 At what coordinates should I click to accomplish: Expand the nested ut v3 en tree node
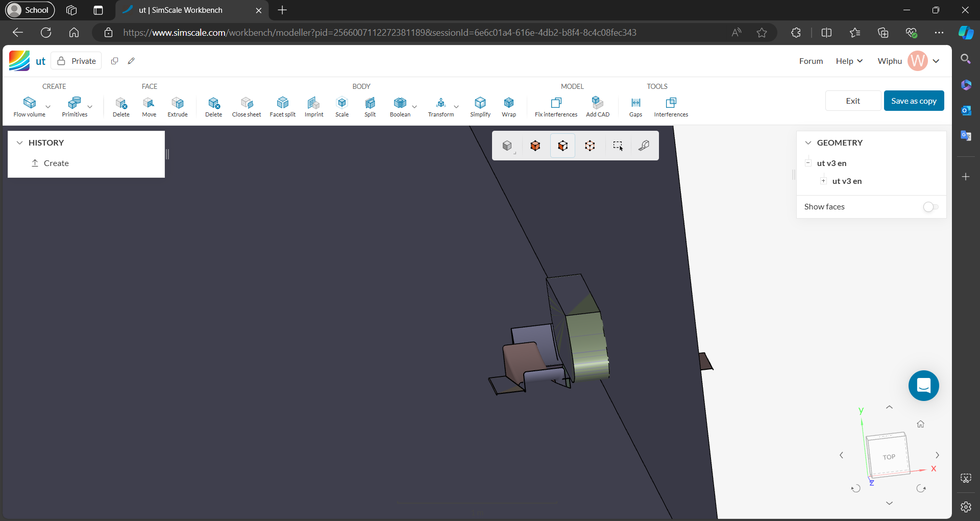coord(823,181)
